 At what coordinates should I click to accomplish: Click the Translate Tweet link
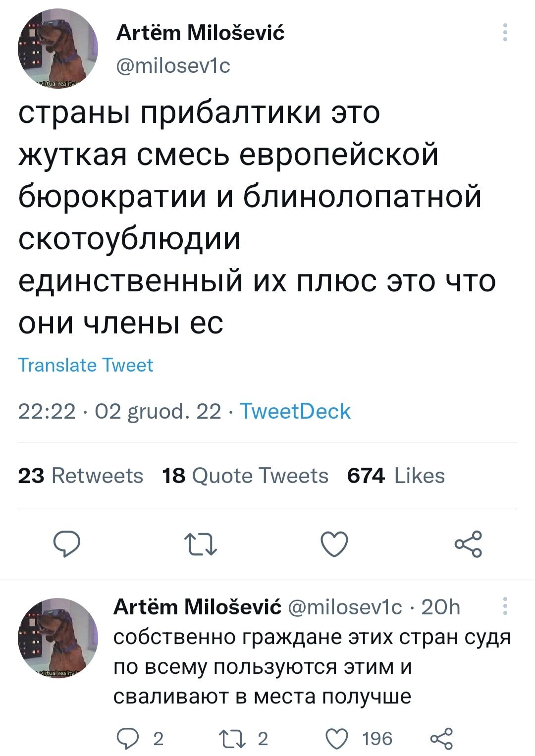point(86,365)
